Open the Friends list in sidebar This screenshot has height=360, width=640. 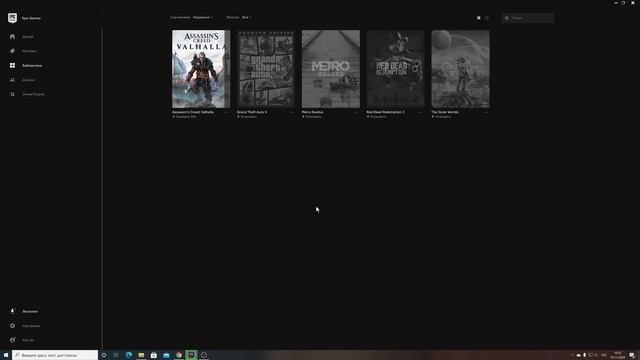(22, 80)
